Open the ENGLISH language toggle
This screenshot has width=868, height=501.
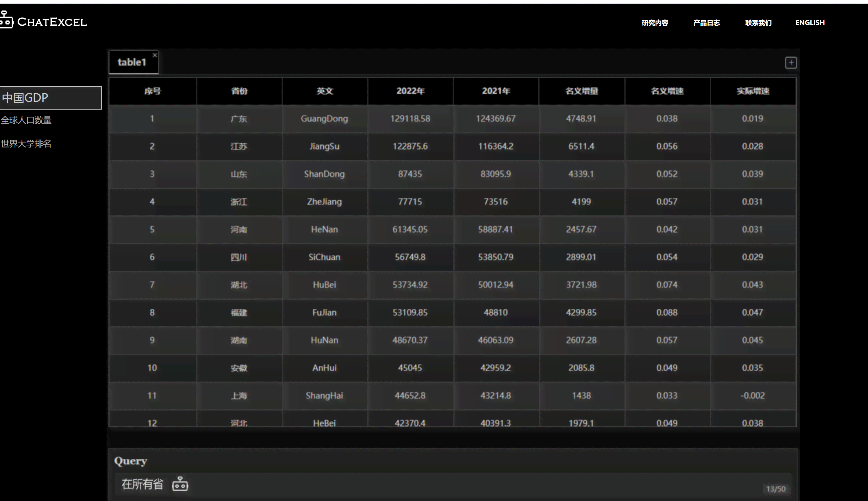(x=809, y=23)
